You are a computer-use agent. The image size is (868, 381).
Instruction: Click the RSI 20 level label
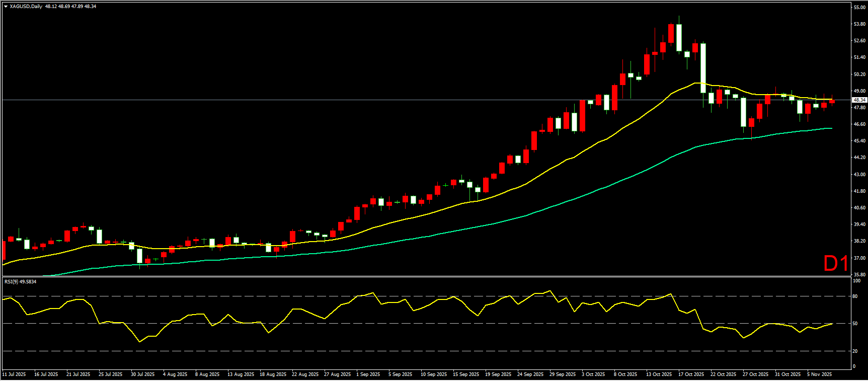click(x=855, y=351)
